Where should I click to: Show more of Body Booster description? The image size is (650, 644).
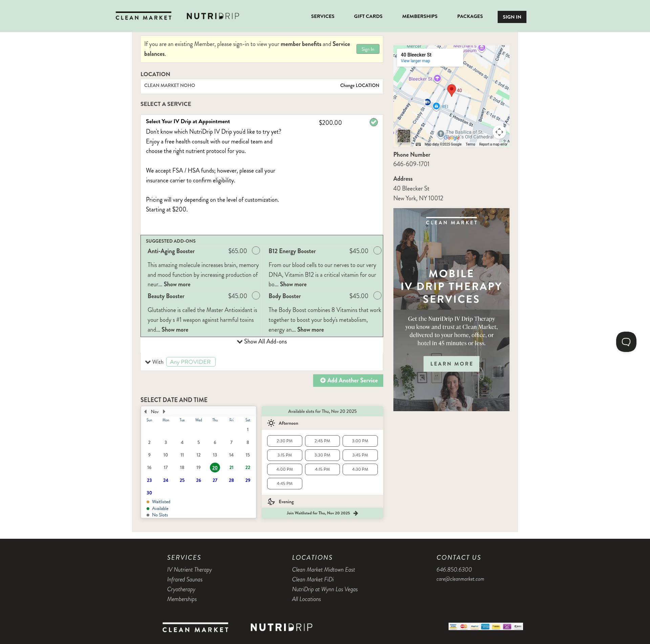click(310, 330)
